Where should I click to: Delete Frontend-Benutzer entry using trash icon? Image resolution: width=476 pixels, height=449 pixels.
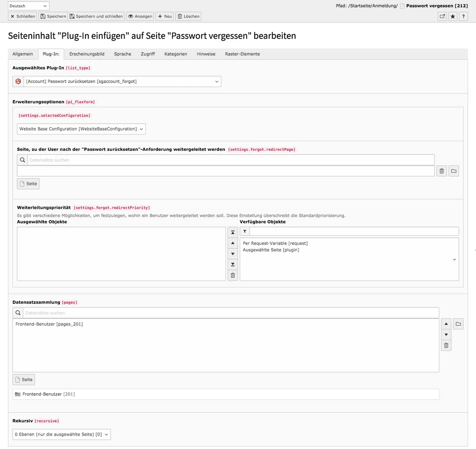tap(446, 345)
